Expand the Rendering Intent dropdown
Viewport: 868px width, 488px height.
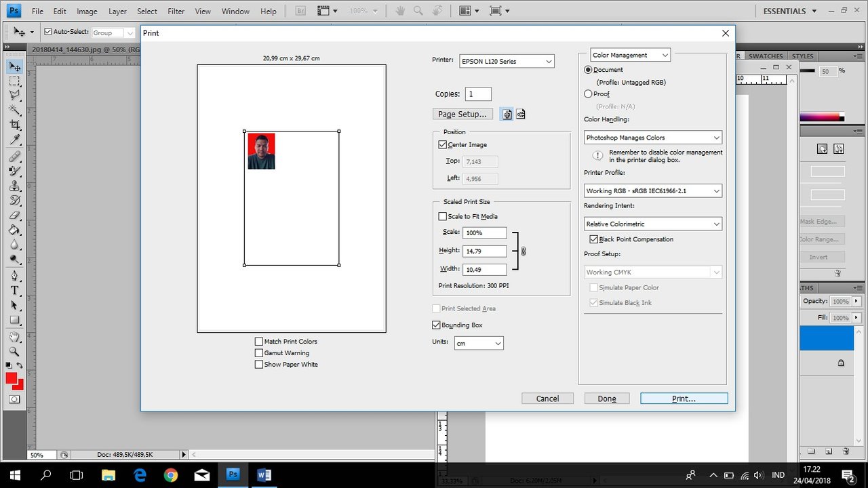click(652, 224)
